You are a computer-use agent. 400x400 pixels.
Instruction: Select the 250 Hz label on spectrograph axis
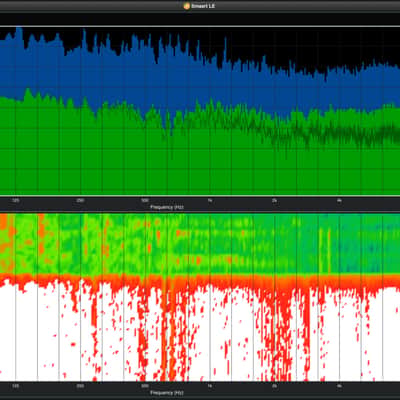click(80, 386)
